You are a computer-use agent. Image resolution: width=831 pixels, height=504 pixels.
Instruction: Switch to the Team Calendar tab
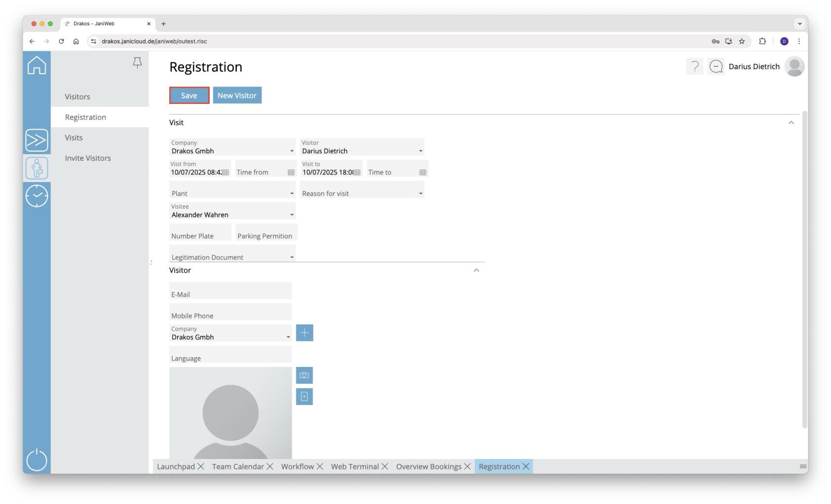point(237,466)
